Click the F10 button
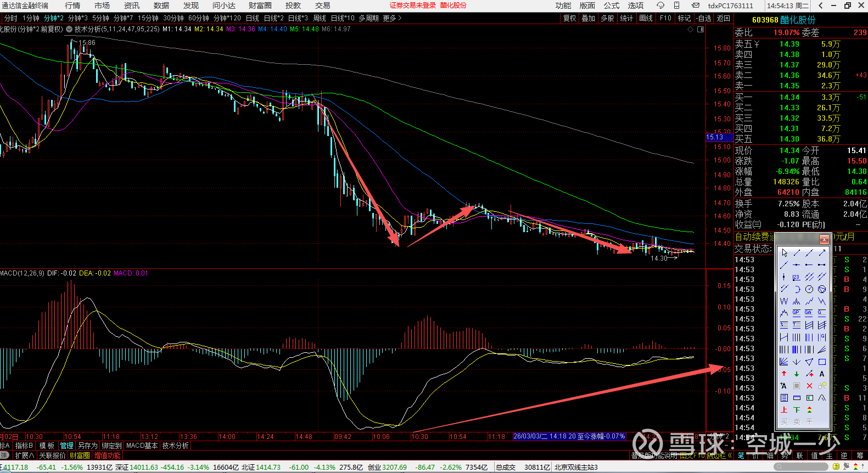This screenshot has height=473, width=868. tap(665, 18)
